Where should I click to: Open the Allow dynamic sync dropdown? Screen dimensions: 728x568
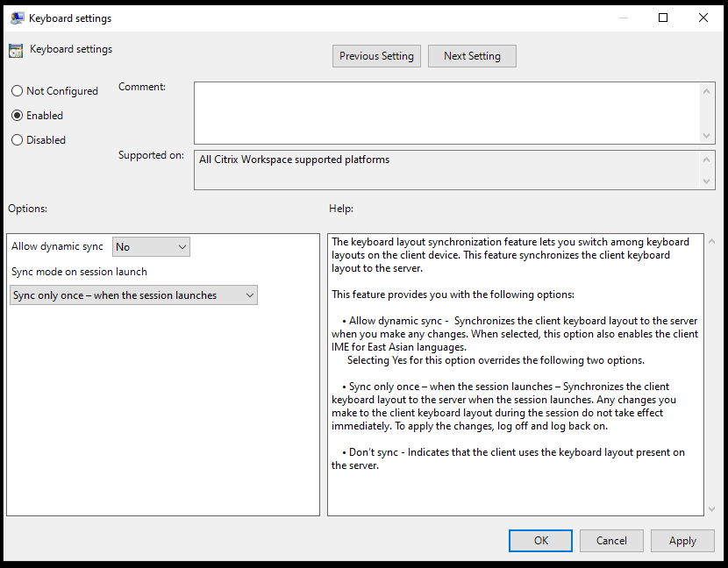tap(151, 247)
